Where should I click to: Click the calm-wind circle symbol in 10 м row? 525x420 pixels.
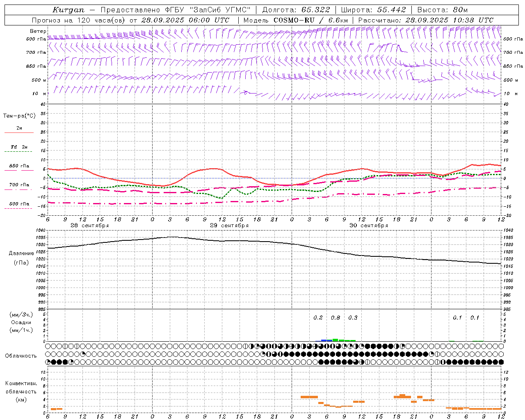tap(245, 93)
